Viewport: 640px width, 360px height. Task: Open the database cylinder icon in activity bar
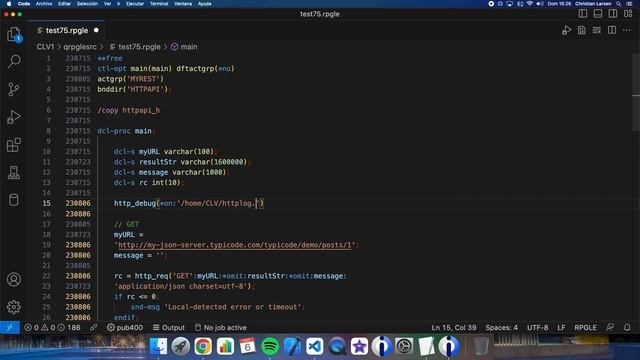(x=14, y=200)
